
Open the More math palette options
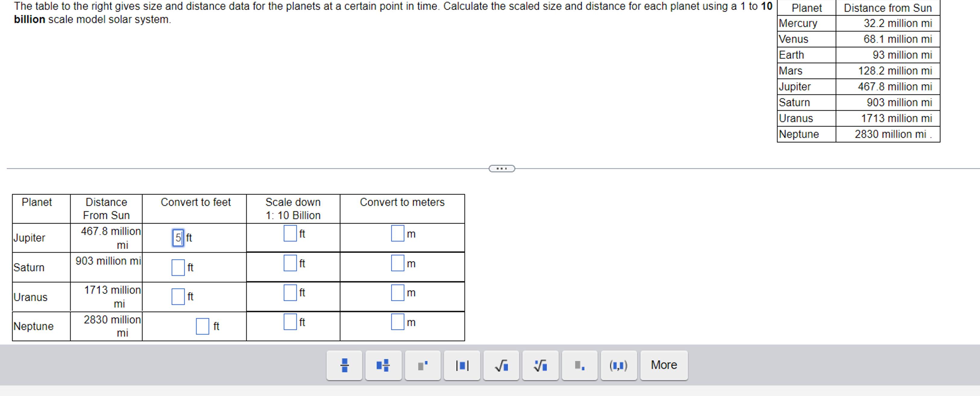tap(664, 365)
